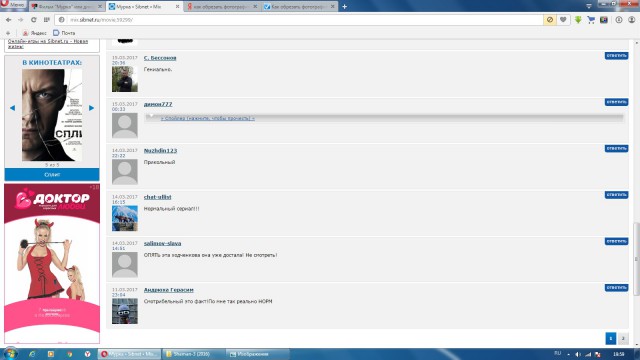Reply to chat-ulint's comment
Viewport: 640px width, 360px height.
coord(616,195)
